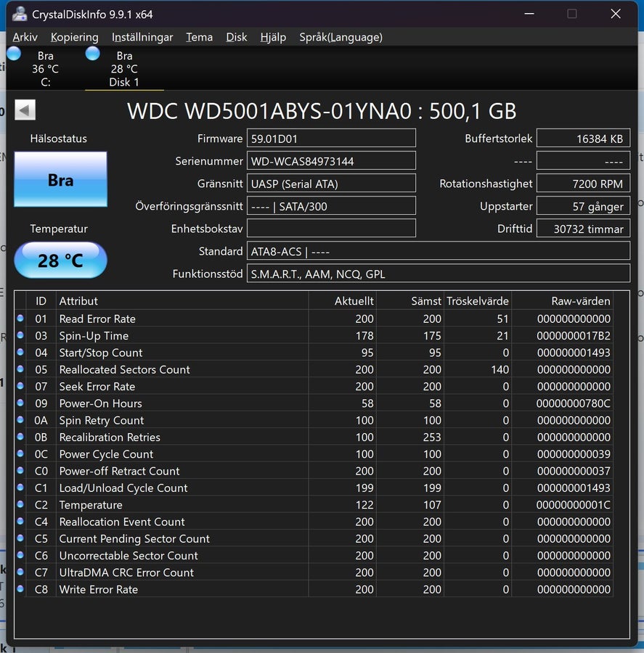Click status dot for Power-off Retract Count
This screenshot has height=653, width=644.
pos(20,470)
